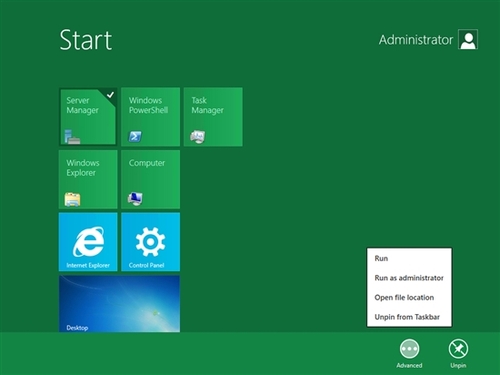Choose Run as administrator
Screen dimensions: 500x375
point(409,278)
